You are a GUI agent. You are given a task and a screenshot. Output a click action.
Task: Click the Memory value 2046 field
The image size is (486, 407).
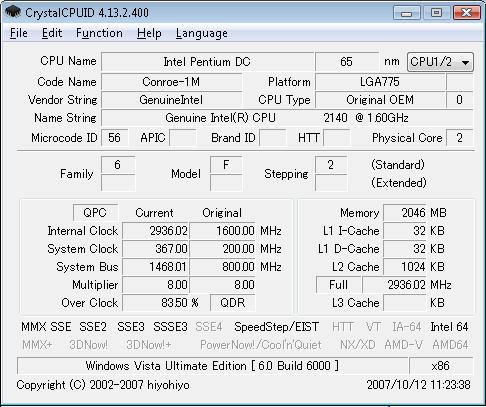tap(405, 213)
